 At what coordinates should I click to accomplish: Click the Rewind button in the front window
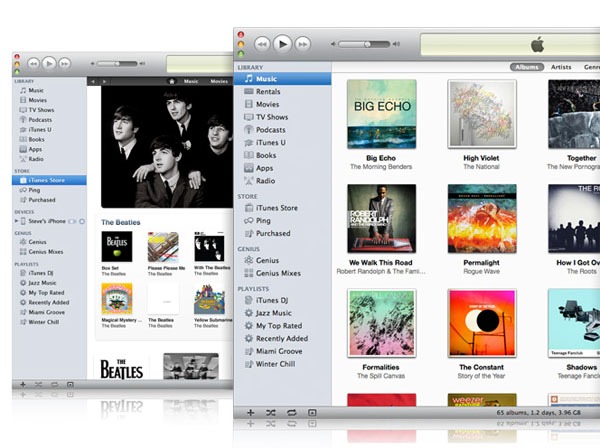pyautogui.click(x=262, y=44)
